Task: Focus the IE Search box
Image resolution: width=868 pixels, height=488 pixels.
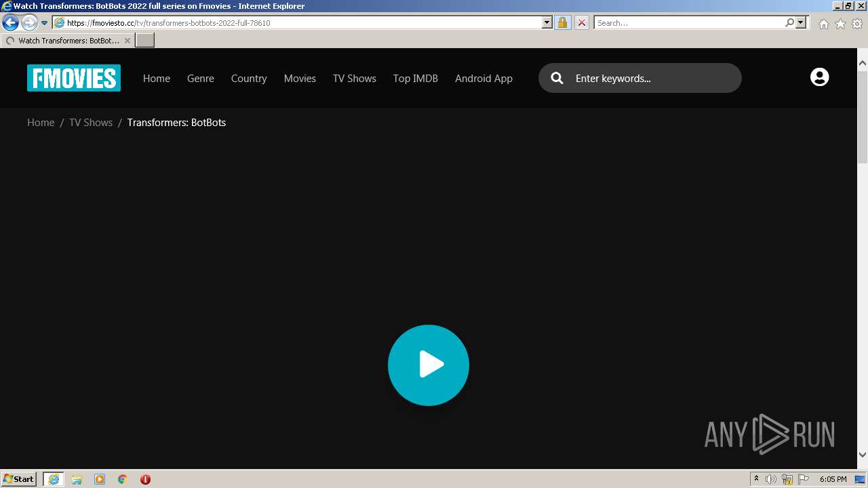Action: pos(690,22)
